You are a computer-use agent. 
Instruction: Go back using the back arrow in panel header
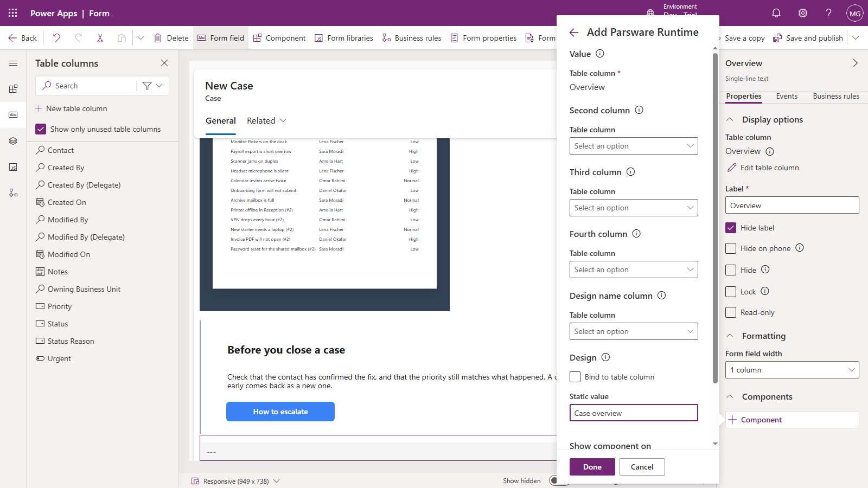coord(574,33)
